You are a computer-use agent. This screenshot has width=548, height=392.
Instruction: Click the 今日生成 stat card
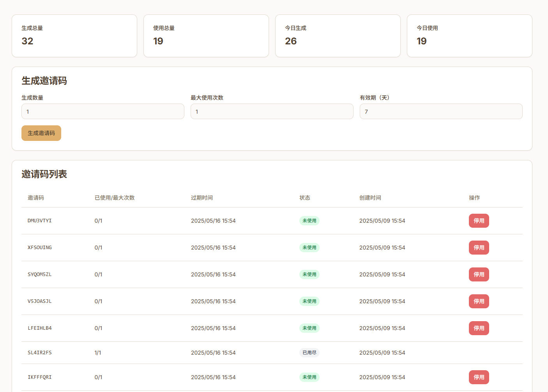338,36
